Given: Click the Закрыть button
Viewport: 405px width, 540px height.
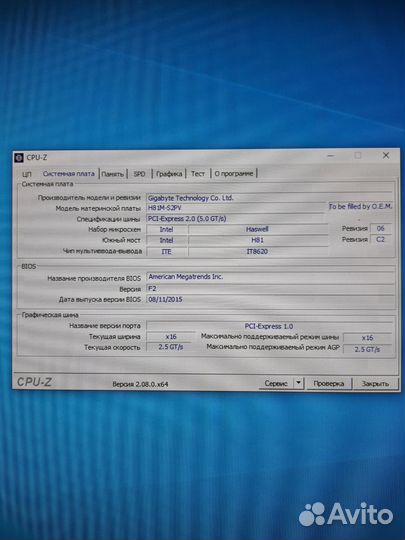Looking at the screenshot, I should click(x=375, y=383).
